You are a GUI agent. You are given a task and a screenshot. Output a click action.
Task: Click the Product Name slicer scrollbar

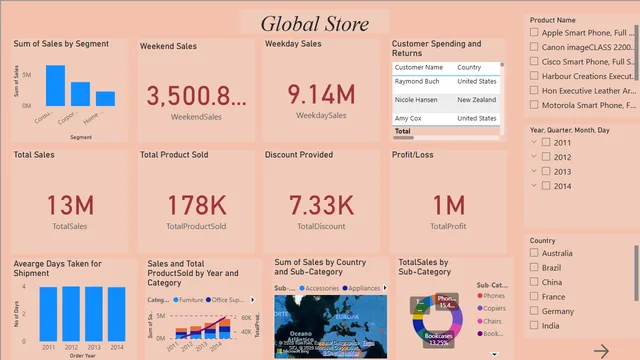click(x=637, y=53)
